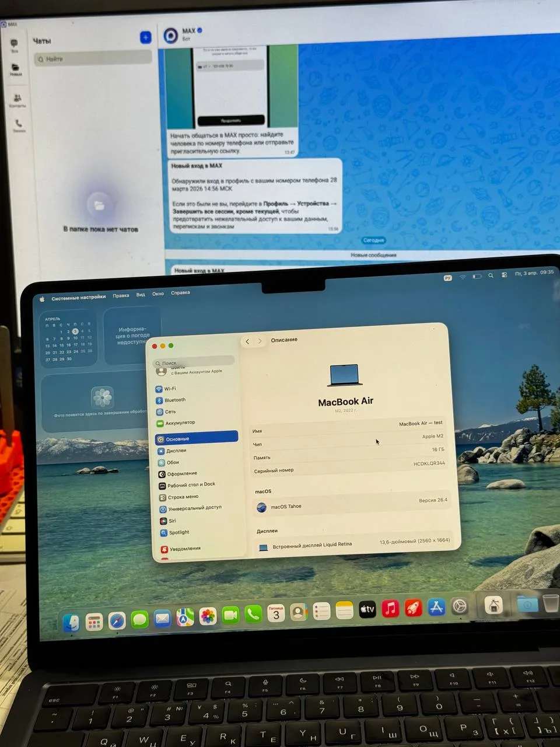Open Launchpad apps grid in the Dock
The image size is (560, 747).
point(94,622)
